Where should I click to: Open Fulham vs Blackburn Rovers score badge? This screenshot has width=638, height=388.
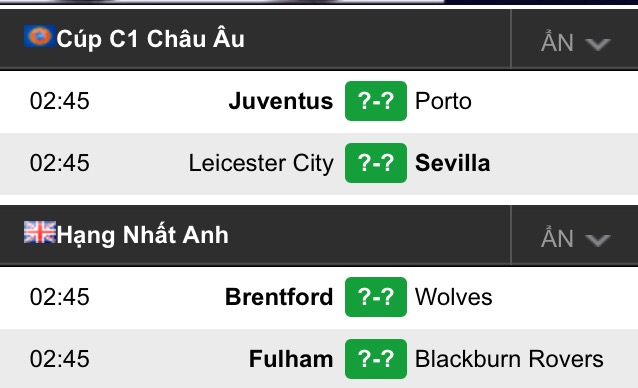pyautogui.click(x=376, y=359)
